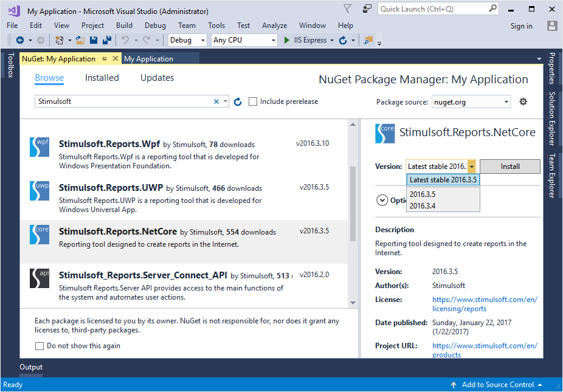Click Sign in link
The height and width of the screenshot is (392, 563).
pyautogui.click(x=521, y=26)
